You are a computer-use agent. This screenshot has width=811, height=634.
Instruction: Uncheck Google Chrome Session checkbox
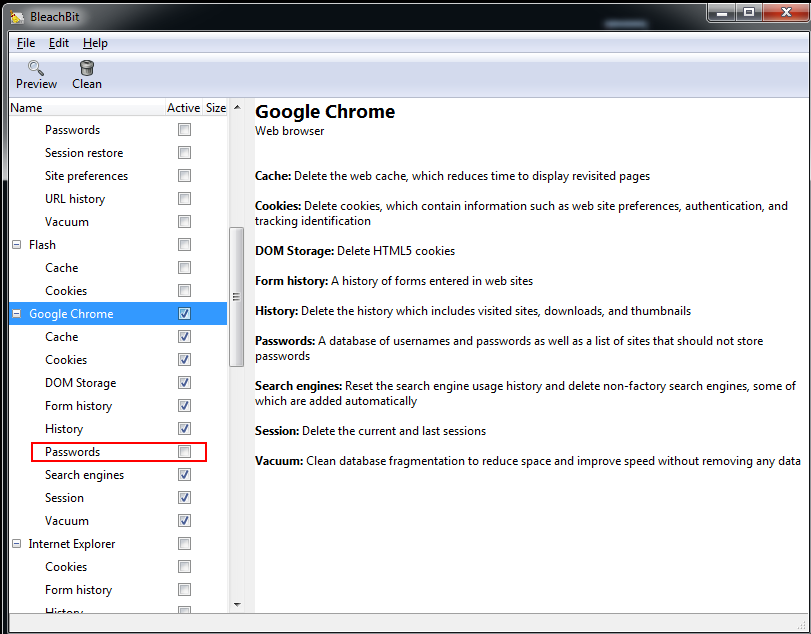[x=184, y=497]
